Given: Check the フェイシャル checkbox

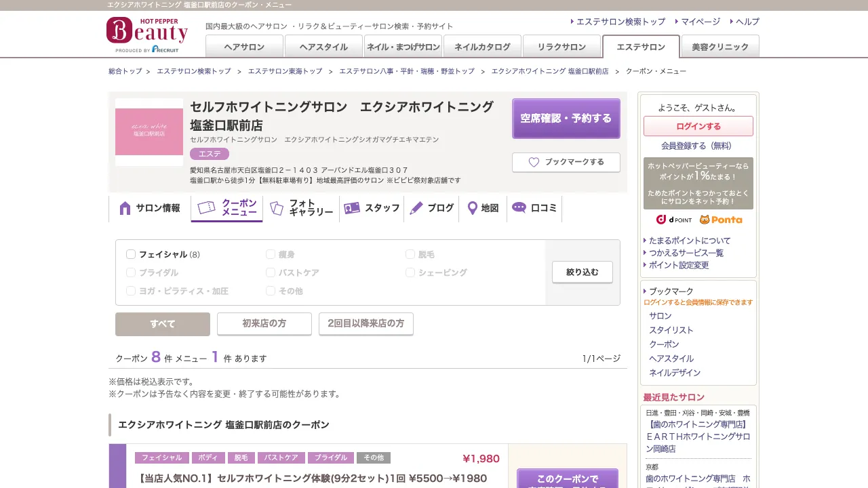Looking at the screenshot, I should coord(131,254).
